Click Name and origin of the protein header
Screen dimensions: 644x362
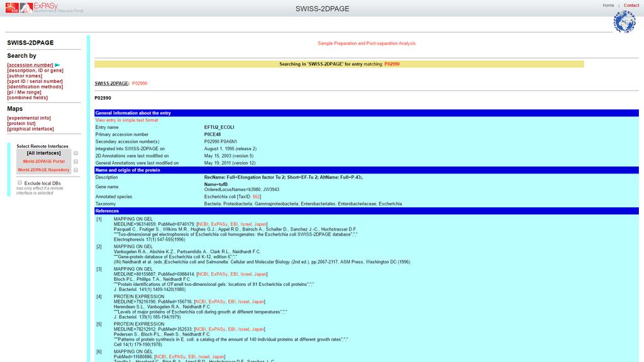point(367,170)
